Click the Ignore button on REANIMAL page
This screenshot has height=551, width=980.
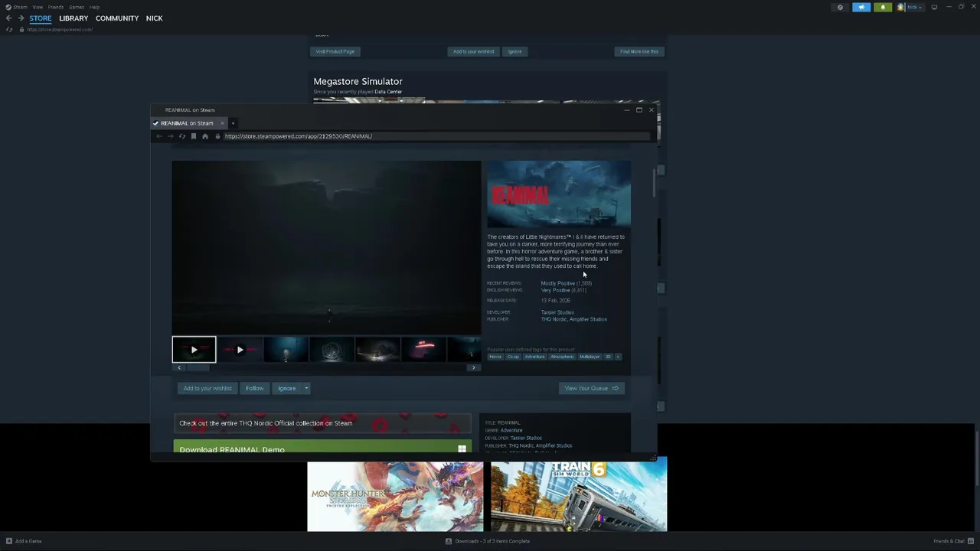pyautogui.click(x=286, y=388)
